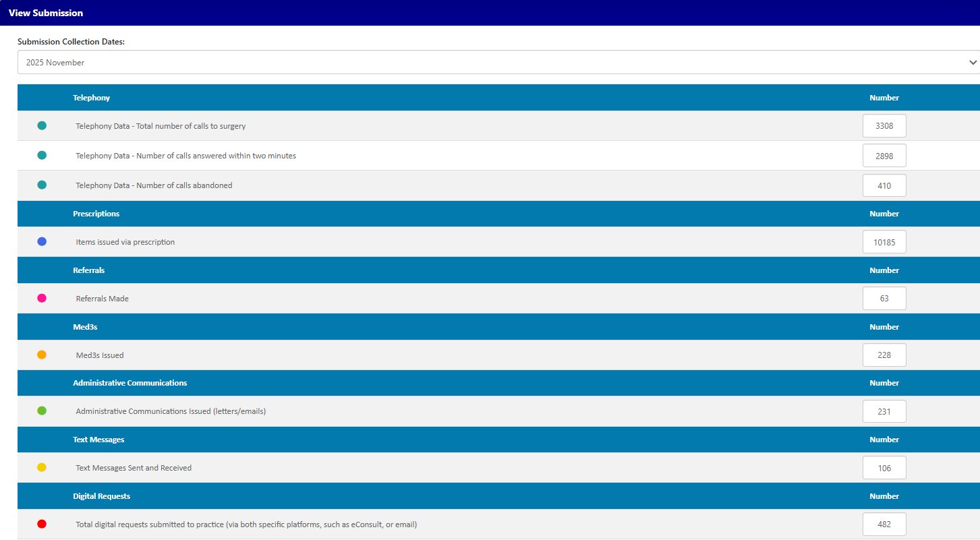This screenshot has width=980, height=540.
Task: Select the calls answered within two minutes field
Action: pos(884,156)
